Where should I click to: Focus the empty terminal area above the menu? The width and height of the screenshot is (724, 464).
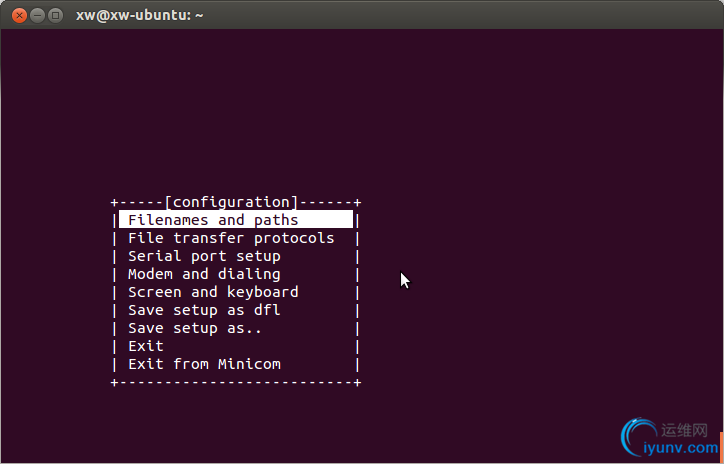click(x=362, y=111)
